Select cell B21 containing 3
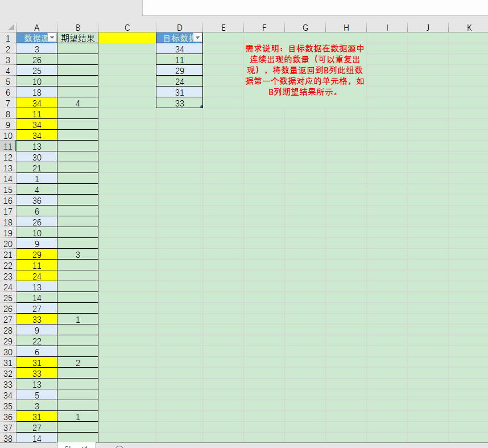 (77, 254)
